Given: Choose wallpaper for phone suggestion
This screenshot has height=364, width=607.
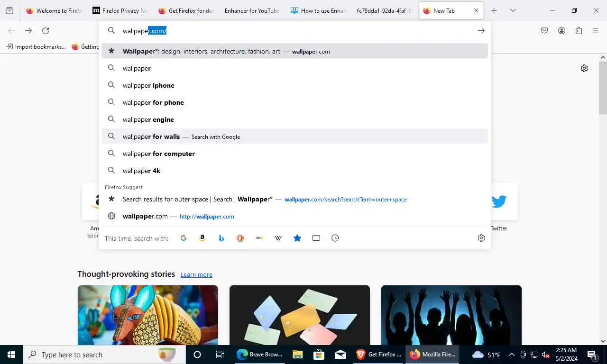Looking at the screenshot, I should click(x=295, y=102).
